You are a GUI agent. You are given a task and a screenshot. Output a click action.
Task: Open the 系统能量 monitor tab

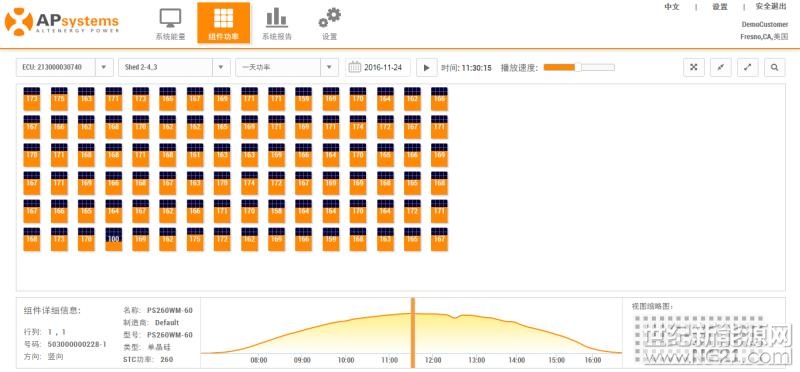click(x=170, y=23)
